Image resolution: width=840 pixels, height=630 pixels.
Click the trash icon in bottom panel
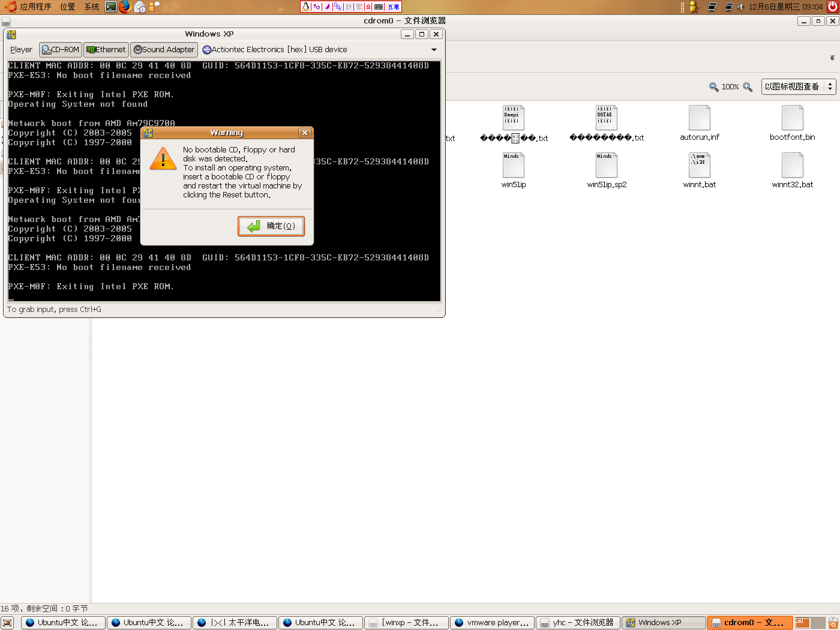[833, 623]
